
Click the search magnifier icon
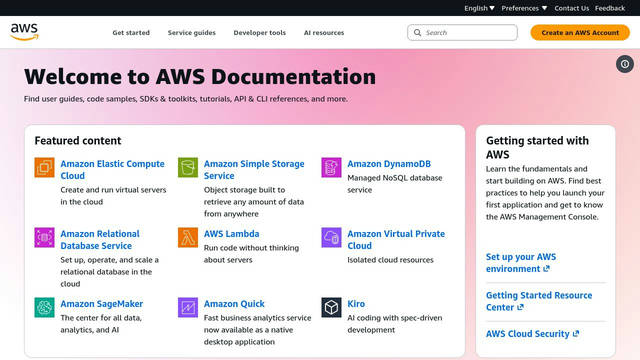pos(417,32)
